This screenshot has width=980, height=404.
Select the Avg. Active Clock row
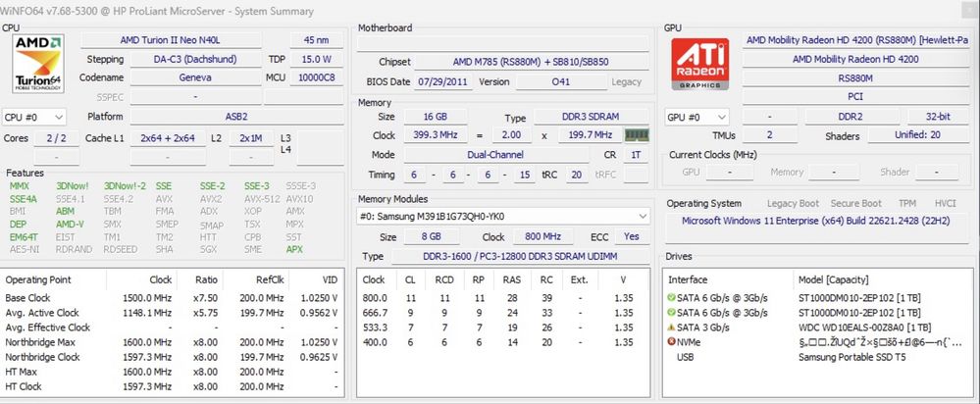(x=173, y=312)
